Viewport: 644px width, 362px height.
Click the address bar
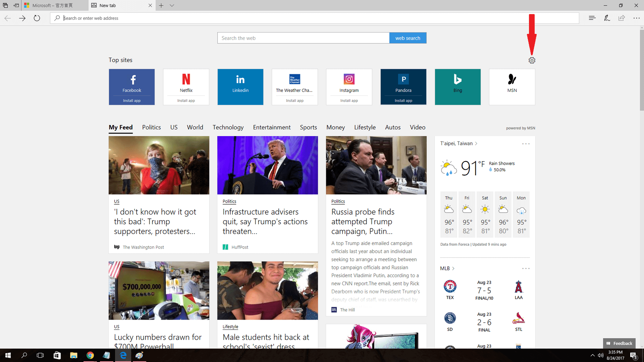(315, 18)
